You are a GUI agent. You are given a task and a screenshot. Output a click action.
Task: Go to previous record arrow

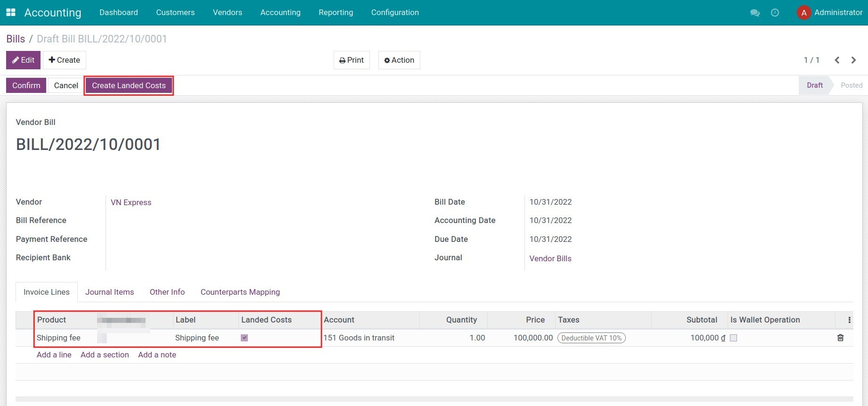[837, 60]
